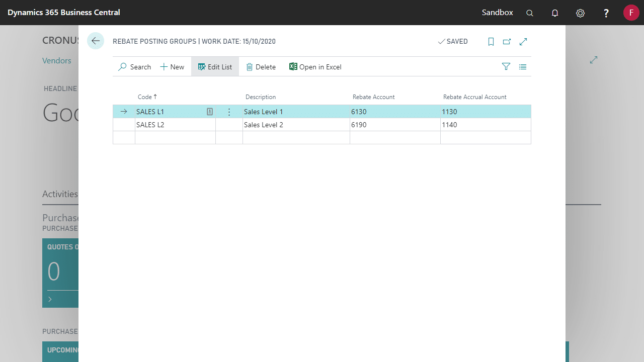Bookmark the Rebate Posting Groups page
This screenshot has height=362, width=644.
click(491, 42)
